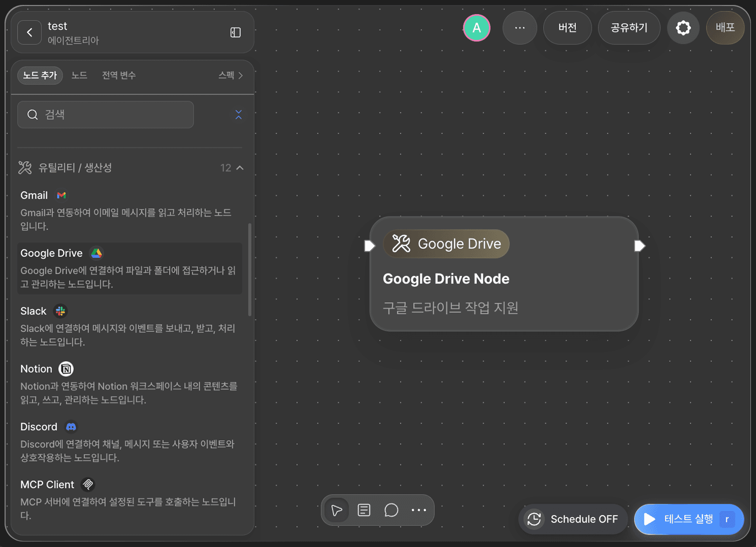The image size is (756, 547).
Task: Click the 공유하기 button
Action: [x=629, y=28]
